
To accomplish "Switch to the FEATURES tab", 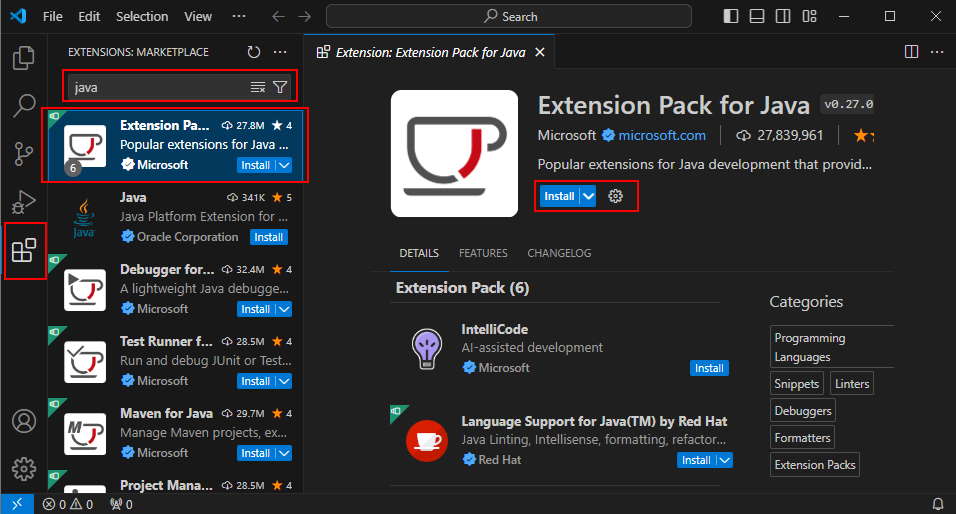I will point(483,253).
